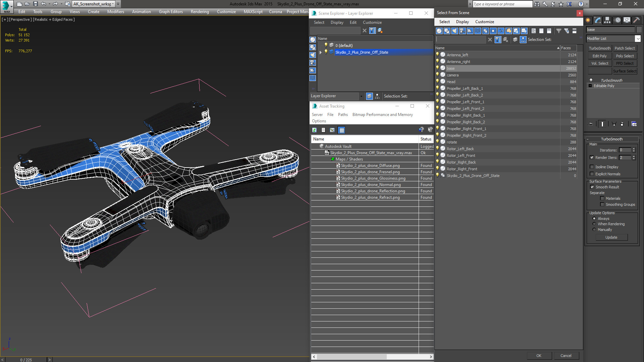Click Remove Modifier trash icon

(622, 124)
